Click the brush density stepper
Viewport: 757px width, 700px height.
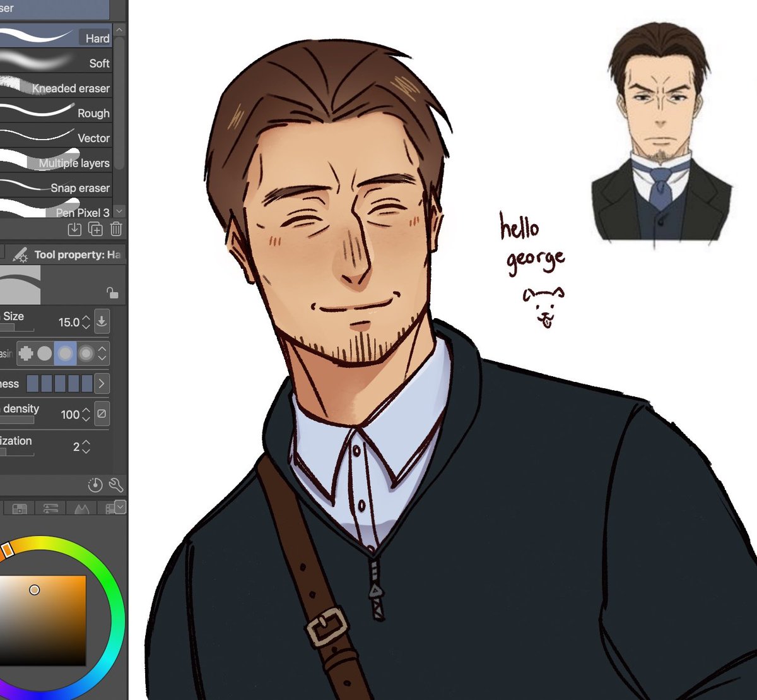86,415
